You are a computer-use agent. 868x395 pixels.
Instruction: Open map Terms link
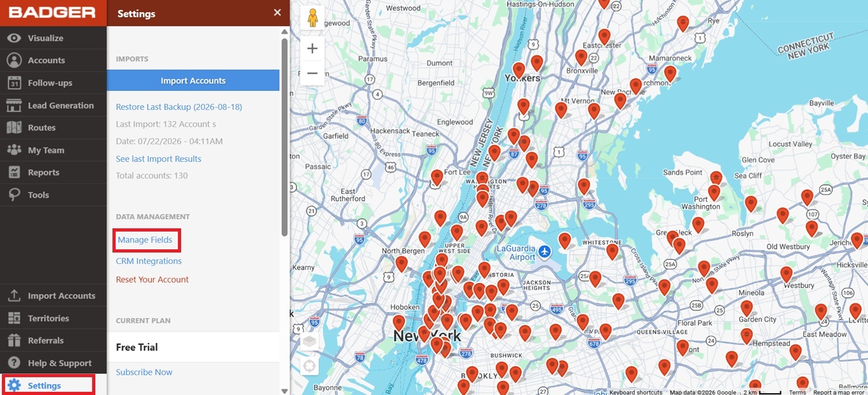point(797,392)
